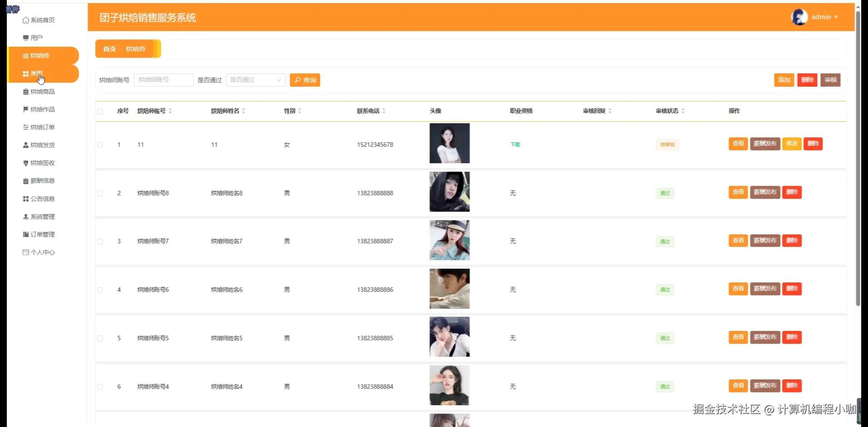Click the person icon beside 烘焙发货
The image size is (868, 427).
pyautogui.click(x=26, y=145)
